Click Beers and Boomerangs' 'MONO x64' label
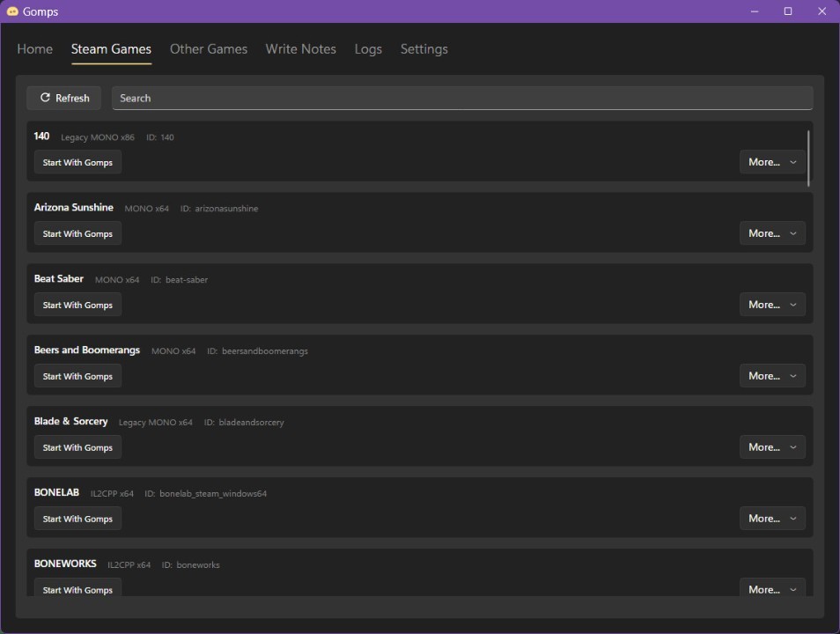 tap(173, 351)
